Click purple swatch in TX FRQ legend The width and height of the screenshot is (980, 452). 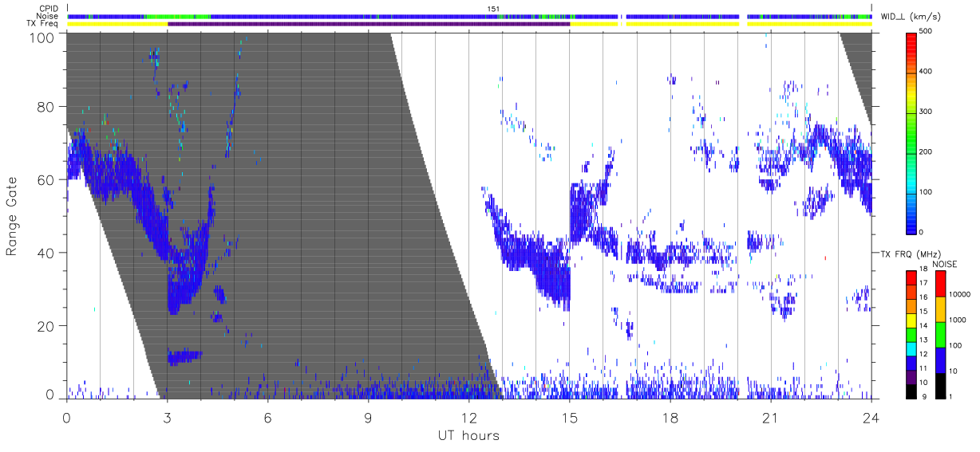(x=911, y=377)
